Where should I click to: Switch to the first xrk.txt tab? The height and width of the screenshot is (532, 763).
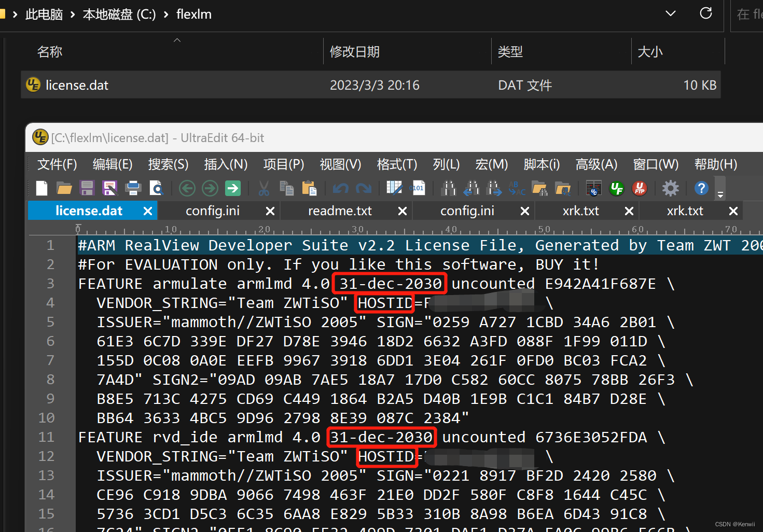point(580,211)
